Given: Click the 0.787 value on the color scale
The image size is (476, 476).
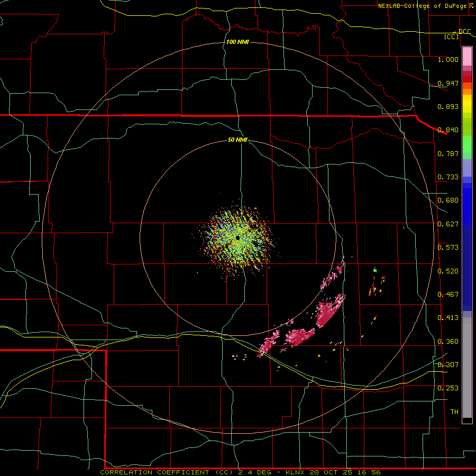Looking at the screenshot, I should click(x=448, y=153).
